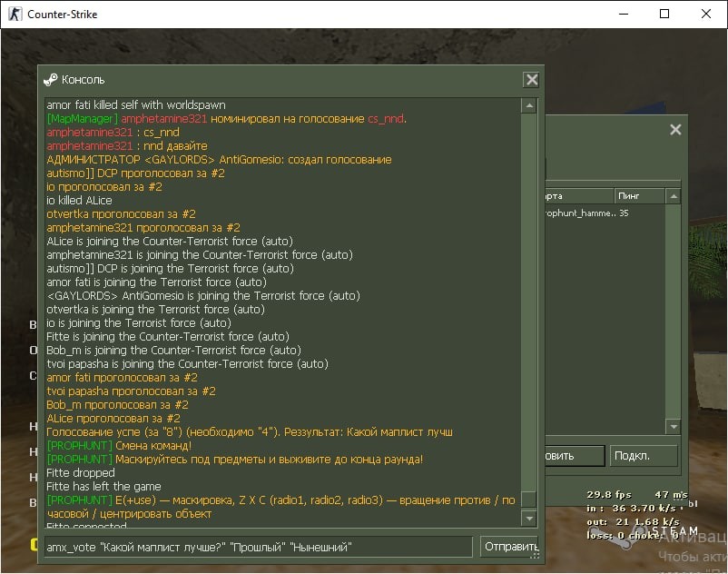This screenshot has height=574, width=728.
Task: Click the partially hidden 'овить' refresh button
Action: pyautogui.click(x=575, y=456)
